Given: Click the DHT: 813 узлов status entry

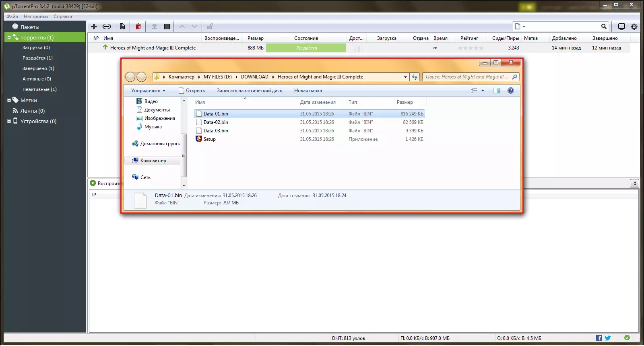Looking at the screenshot, I should (349, 338).
